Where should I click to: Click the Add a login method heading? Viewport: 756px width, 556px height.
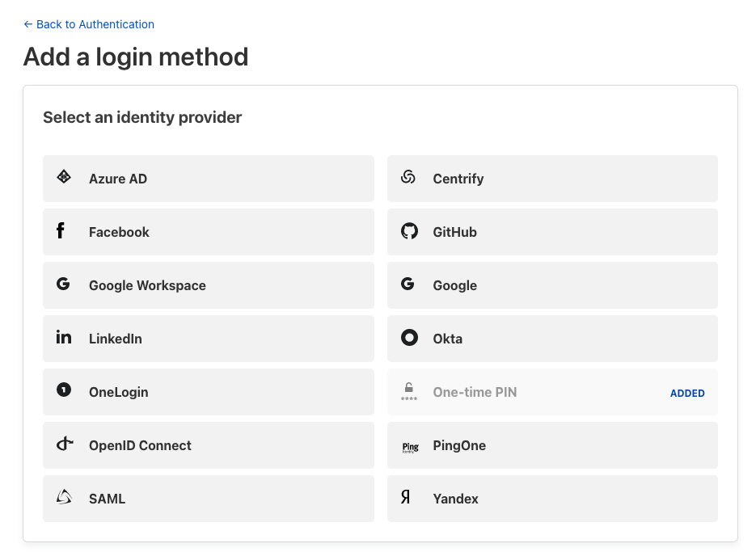pyautogui.click(x=136, y=57)
